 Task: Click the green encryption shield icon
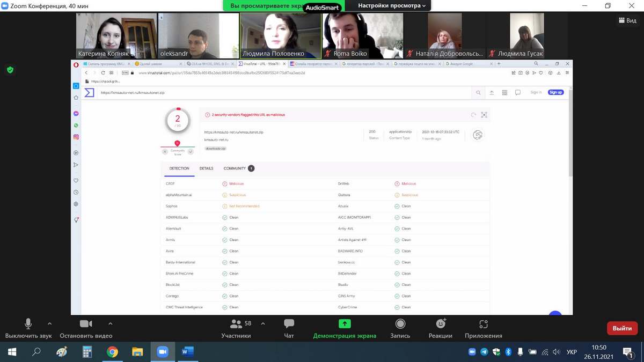(10, 70)
